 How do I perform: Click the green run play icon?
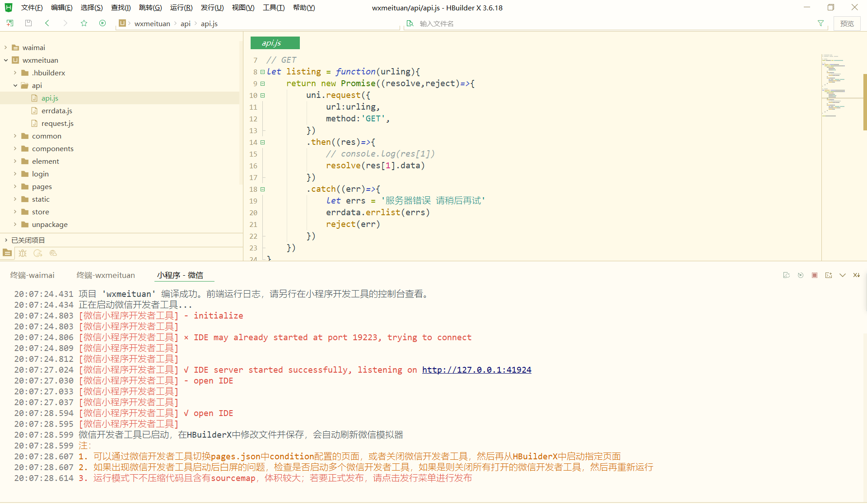(x=103, y=23)
